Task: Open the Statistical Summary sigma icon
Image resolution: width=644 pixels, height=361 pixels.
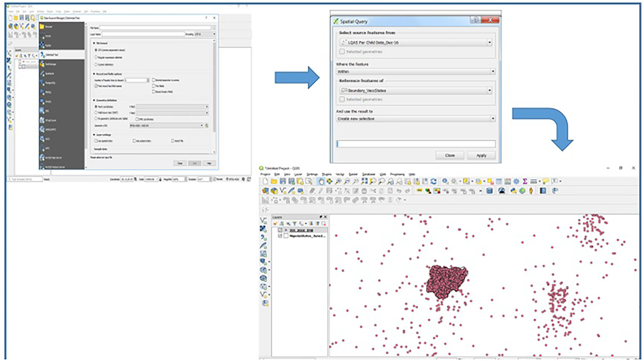Action: pos(525,181)
